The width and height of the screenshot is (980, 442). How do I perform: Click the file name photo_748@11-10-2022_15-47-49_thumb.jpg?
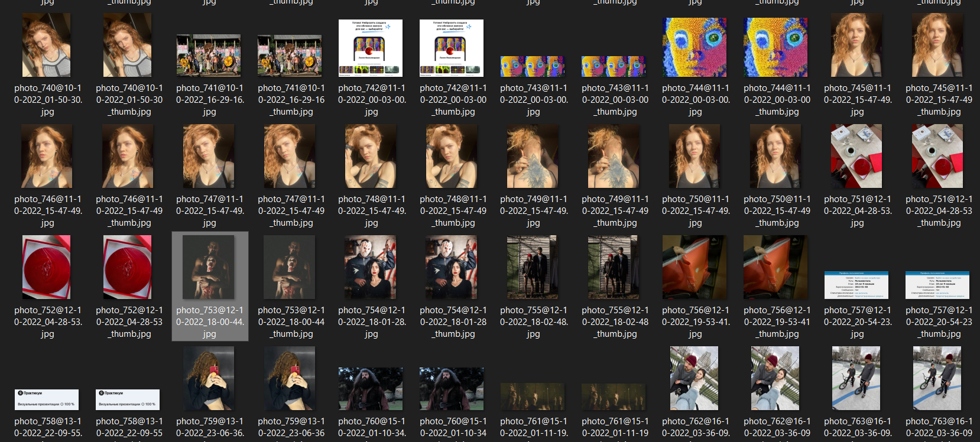453,211
